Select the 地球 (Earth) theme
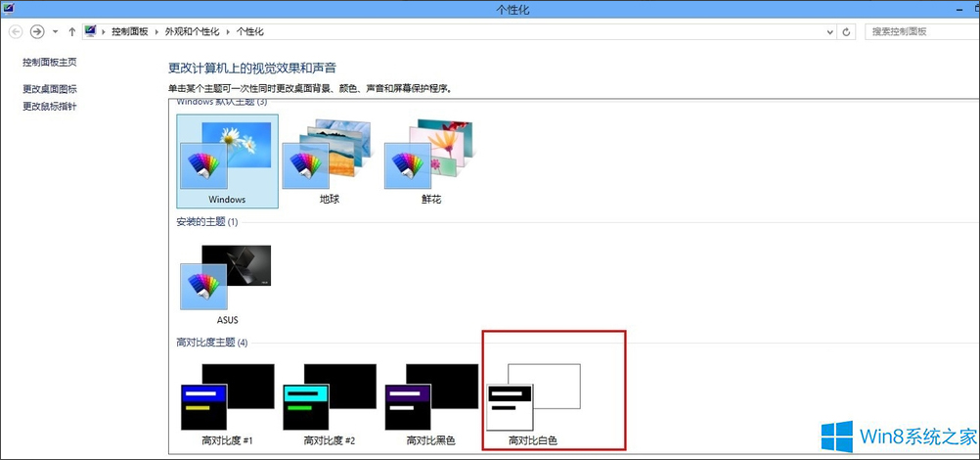Image resolution: width=980 pixels, height=460 pixels. (328, 161)
